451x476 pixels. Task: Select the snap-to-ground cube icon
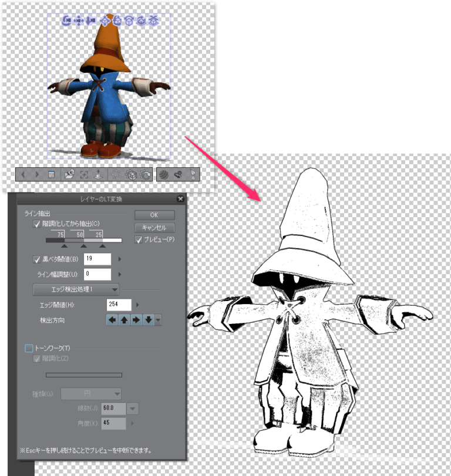point(154,21)
